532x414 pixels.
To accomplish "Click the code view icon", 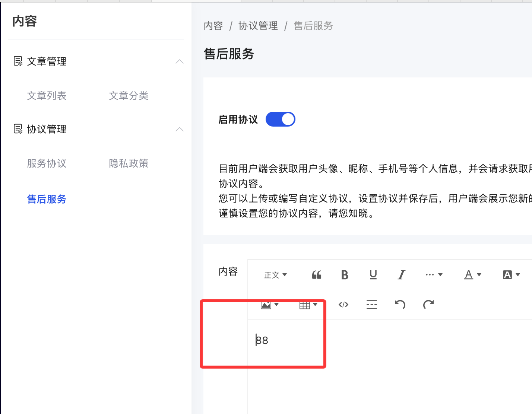I will point(343,305).
